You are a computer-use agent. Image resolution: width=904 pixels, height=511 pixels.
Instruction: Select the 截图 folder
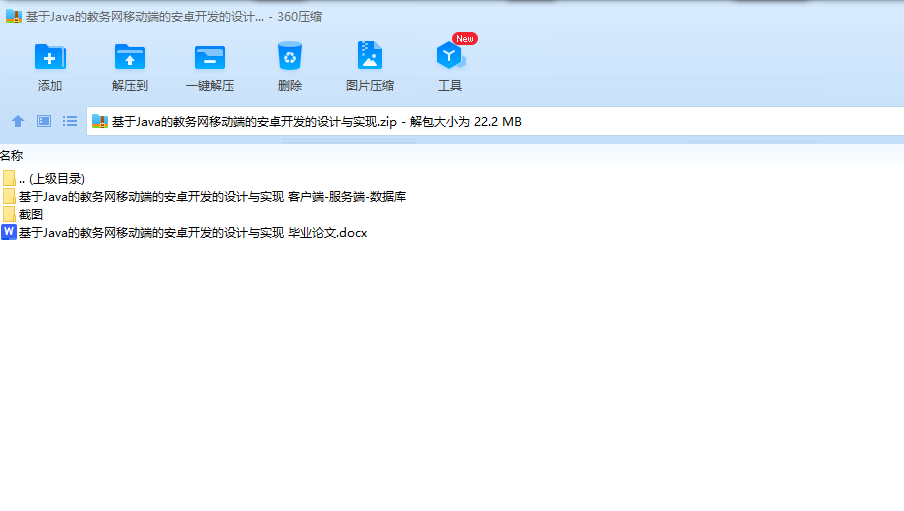(x=22, y=215)
